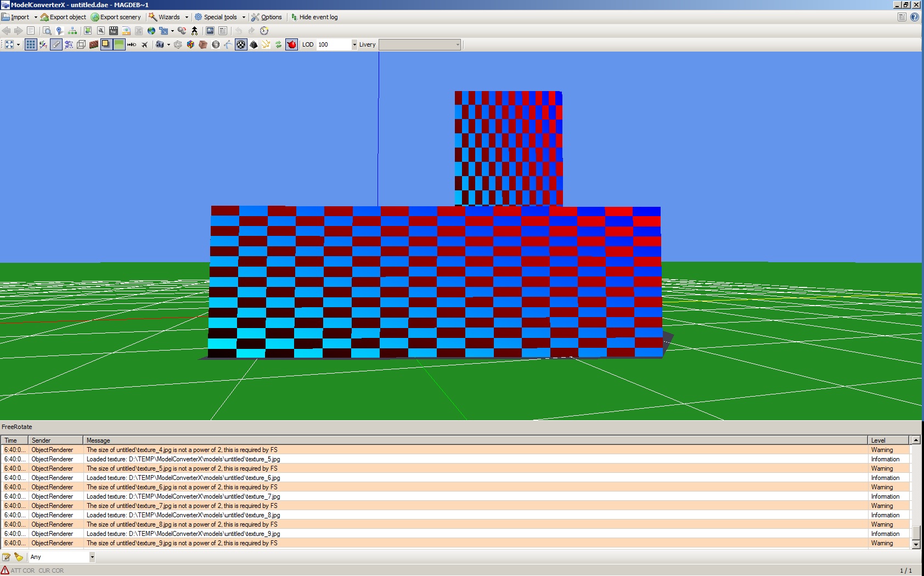924x576 pixels.
Task: Click the globe icon in the toolbar
Action: (151, 31)
